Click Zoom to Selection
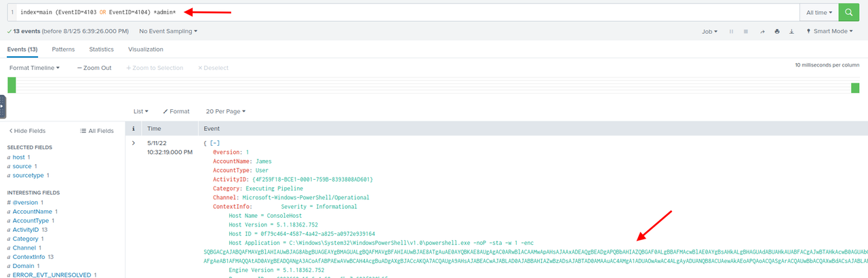 (x=155, y=68)
